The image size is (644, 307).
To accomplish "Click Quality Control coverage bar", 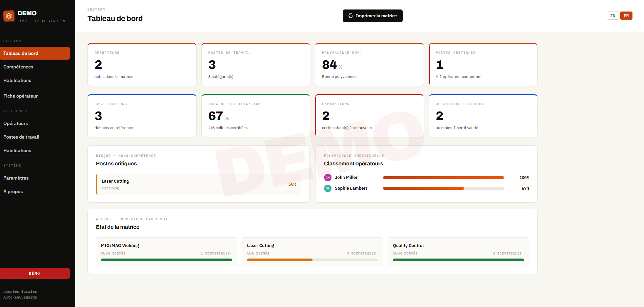I will coord(458,260).
